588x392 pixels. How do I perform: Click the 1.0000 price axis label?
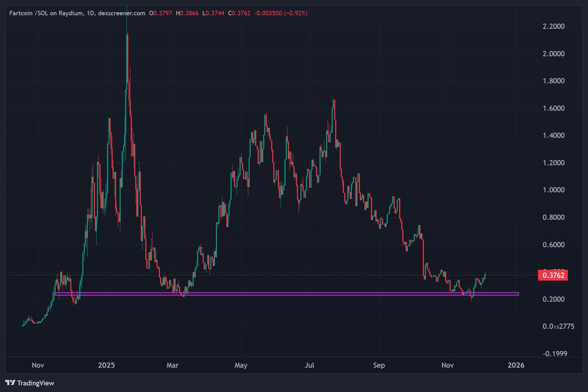click(x=554, y=190)
